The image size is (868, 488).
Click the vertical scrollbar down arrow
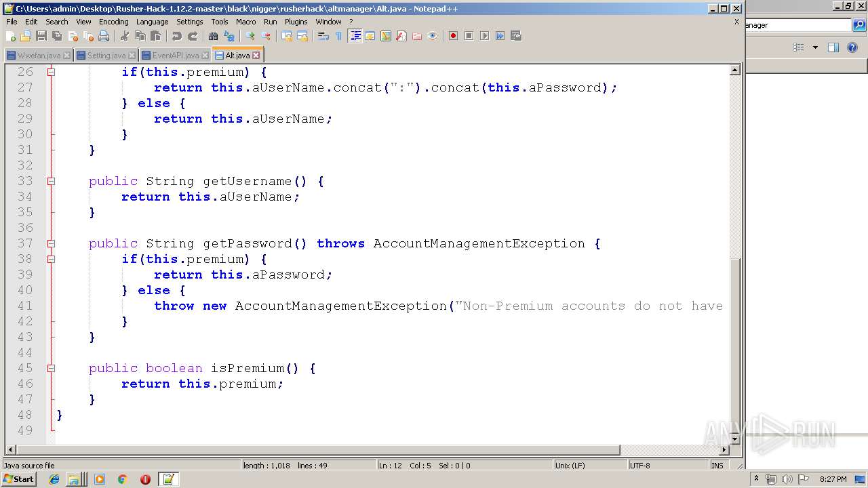coord(734,439)
